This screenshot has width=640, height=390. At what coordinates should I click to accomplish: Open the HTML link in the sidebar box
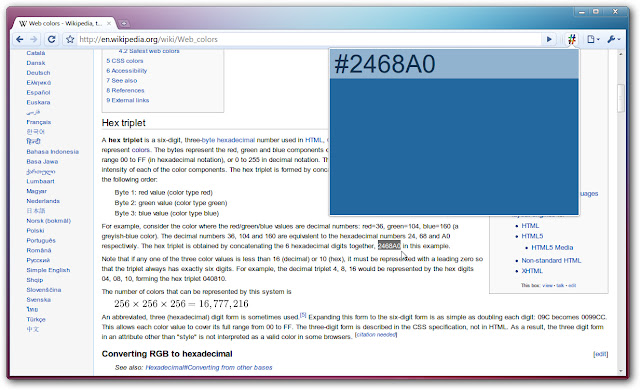coord(530,226)
